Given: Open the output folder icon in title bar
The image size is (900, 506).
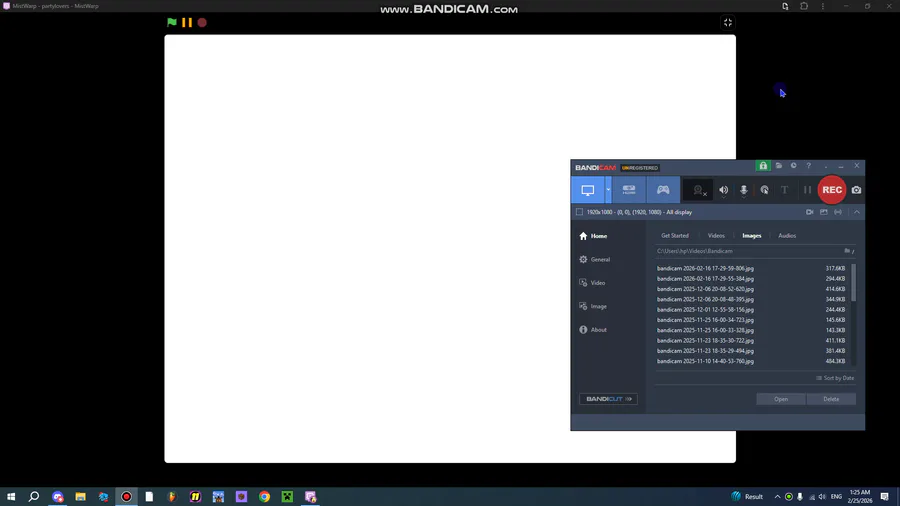Looking at the screenshot, I should 779,166.
